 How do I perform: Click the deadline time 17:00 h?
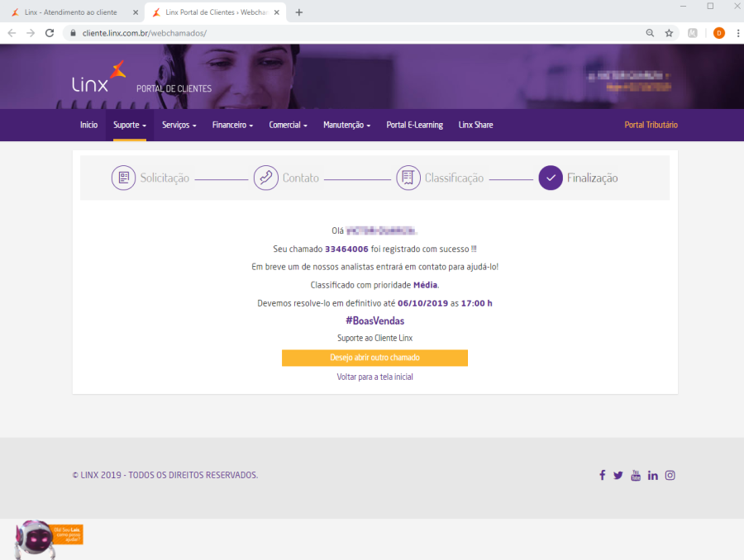pyautogui.click(x=476, y=303)
